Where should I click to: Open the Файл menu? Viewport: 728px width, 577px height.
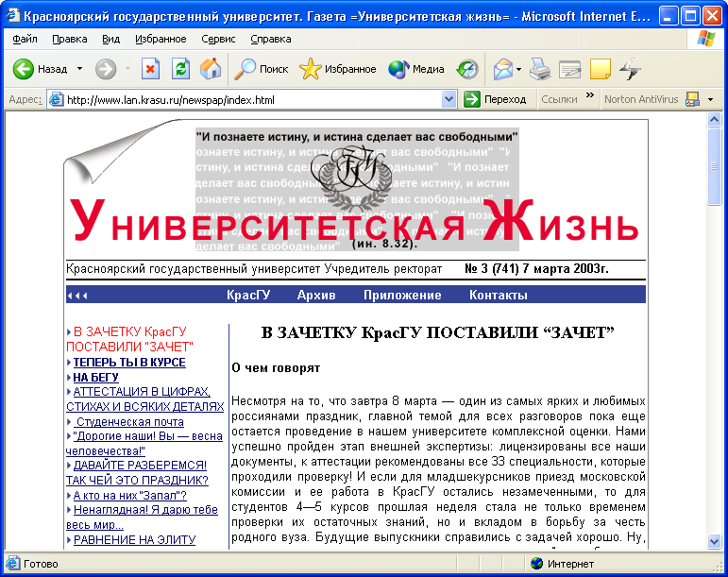25,39
